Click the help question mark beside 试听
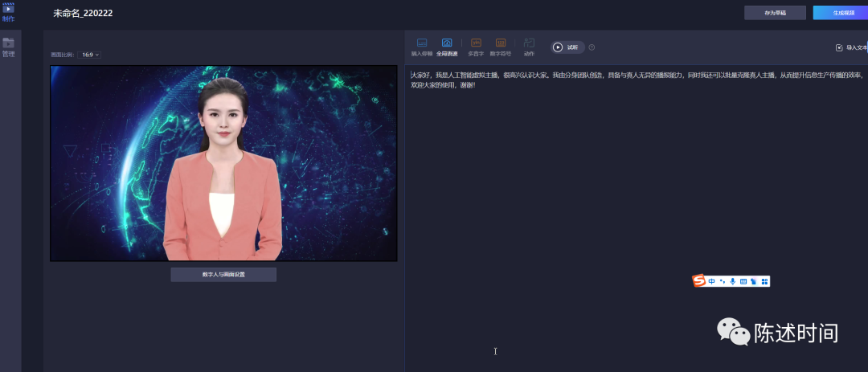 pyautogui.click(x=592, y=47)
